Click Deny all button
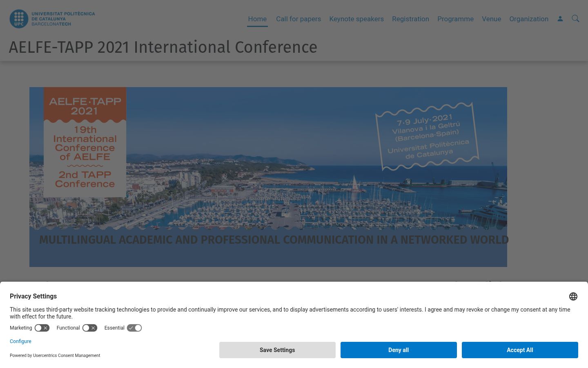Image resolution: width=588 pixels, height=368 pixels. [x=399, y=350]
